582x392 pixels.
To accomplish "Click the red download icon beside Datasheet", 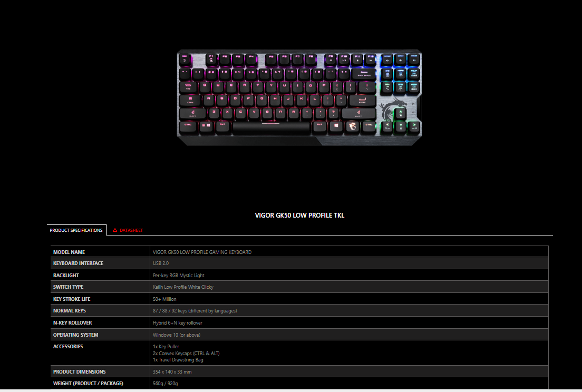I will coord(115,230).
